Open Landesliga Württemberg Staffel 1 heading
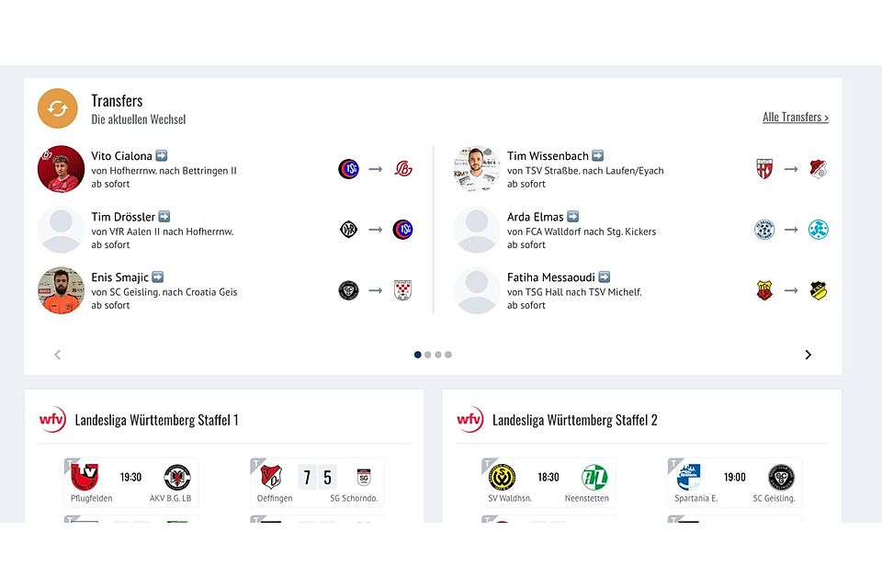This screenshot has width=882, height=588. pos(156,420)
